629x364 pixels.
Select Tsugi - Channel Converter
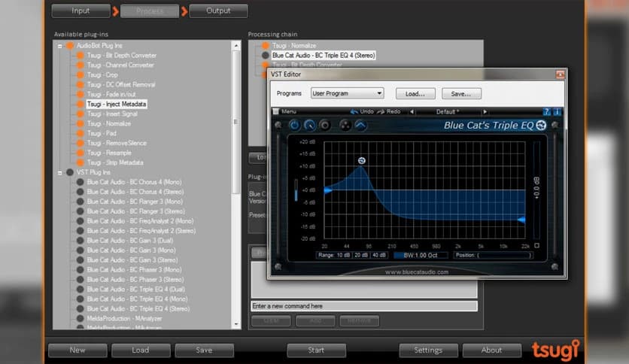[120, 65]
